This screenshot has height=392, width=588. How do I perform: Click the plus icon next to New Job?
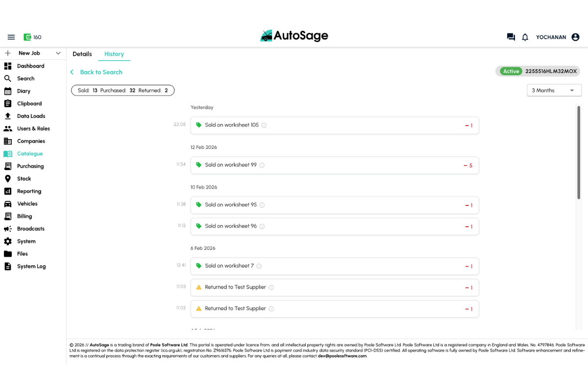click(7, 53)
